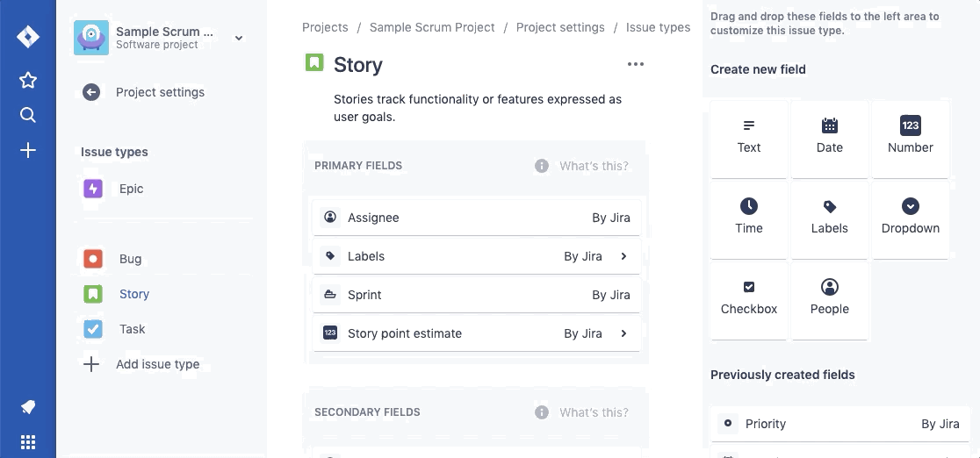Viewport: 980px width, 458px height.
Task: Click the Assignee person icon
Action: tap(330, 217)
